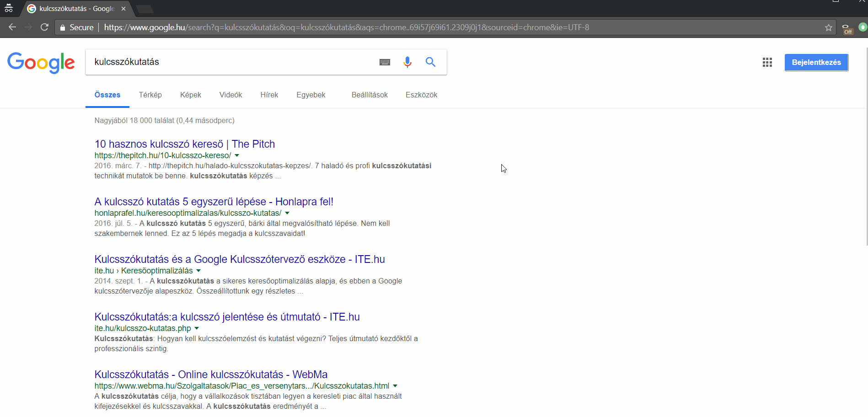Image resolution: width=868 pixels, height=417 pixels.
Task: Click the green extension icon
Action: (x=863, y=27)
